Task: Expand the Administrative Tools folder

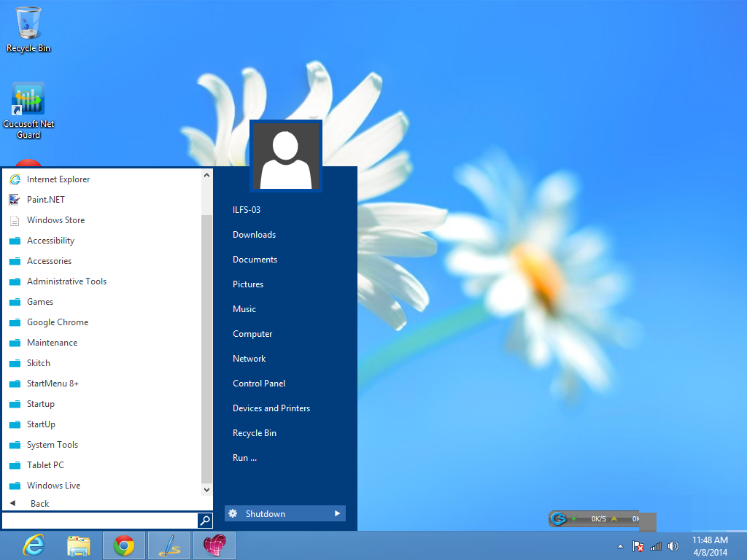Action: pyautogui.click(x=66, y=281)
